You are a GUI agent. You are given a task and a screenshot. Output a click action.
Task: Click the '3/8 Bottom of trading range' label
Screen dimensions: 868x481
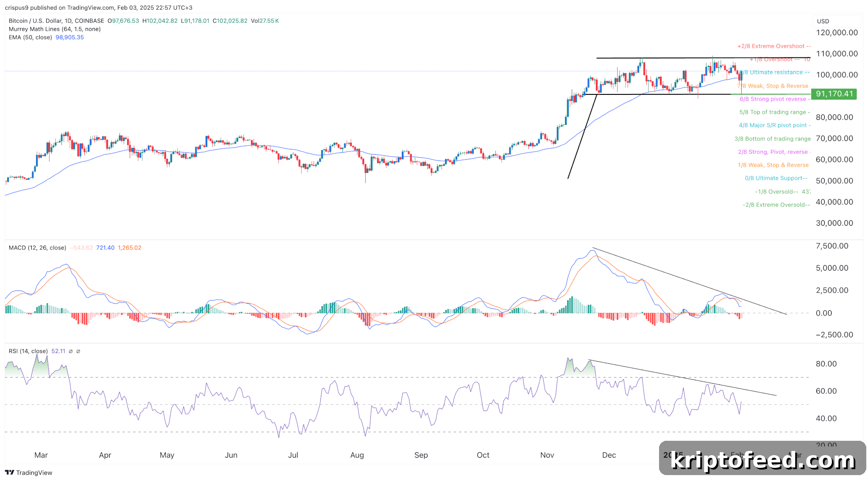[773, 139]
